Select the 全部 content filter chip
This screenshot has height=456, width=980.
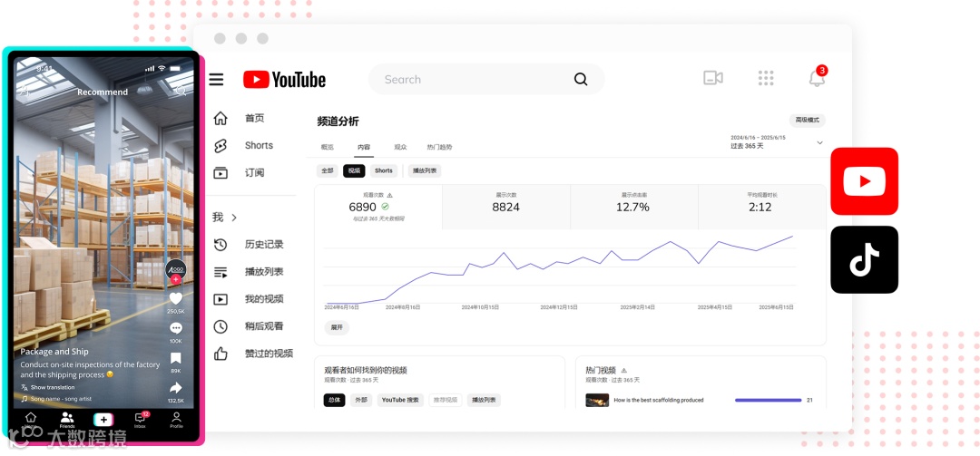[328, 170]
